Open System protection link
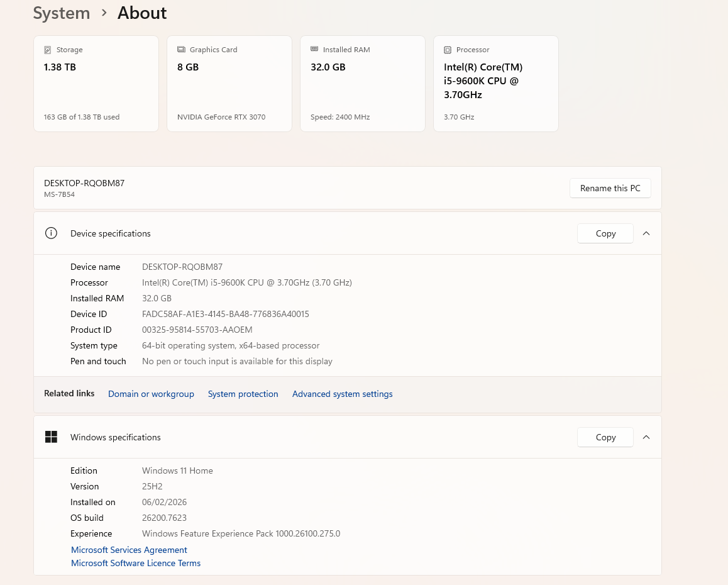The width and height of the screenshot is (728, 585). [243, 394]
